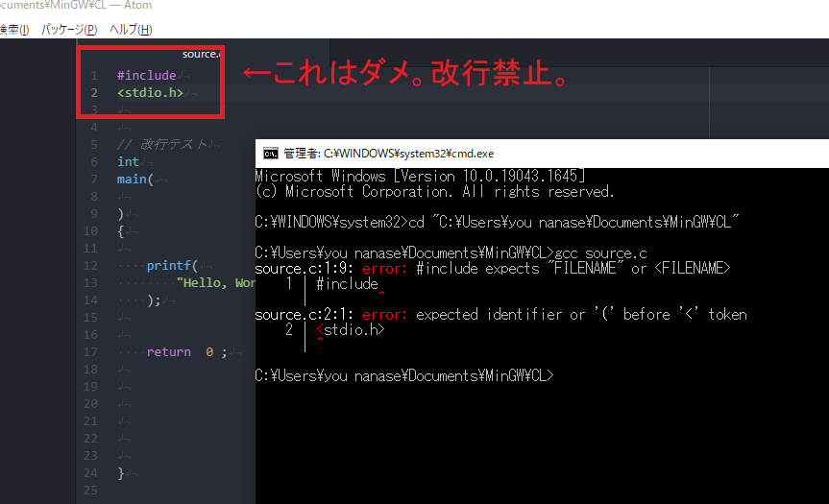Click the main( text on line 7
Image resolution: width=829 pixels, height=504 pixels.
132,179
